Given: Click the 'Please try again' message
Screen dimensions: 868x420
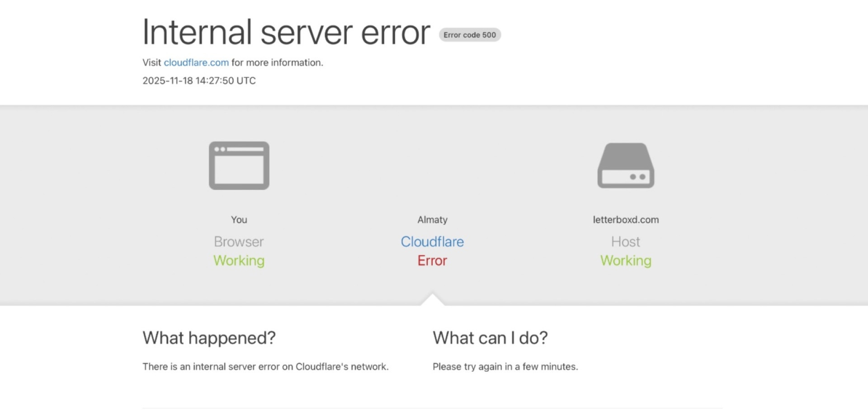Looking at the screenshot, I should [505, 367].
